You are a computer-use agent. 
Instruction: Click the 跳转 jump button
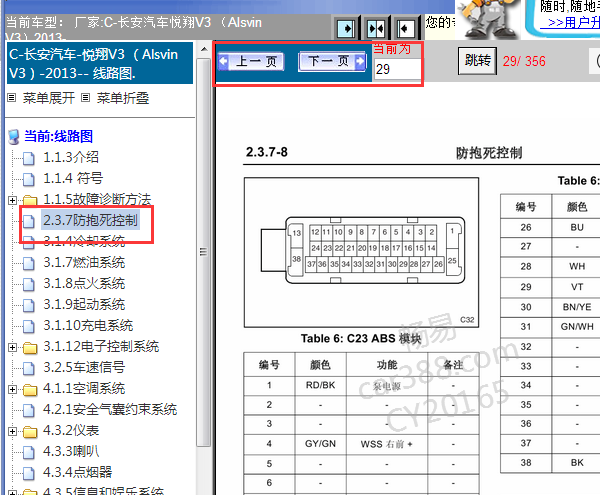477,61
